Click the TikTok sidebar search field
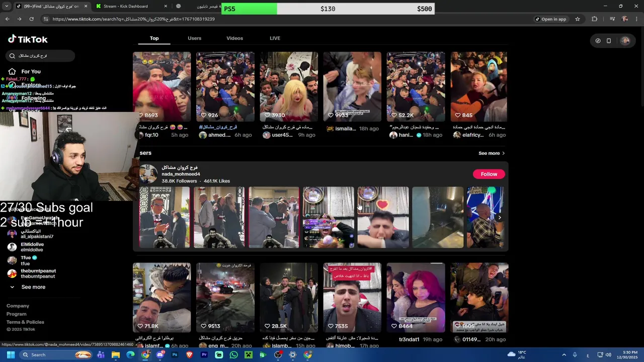Image resolution: width=644 pixels, height=362 pixels. pyautogui.click(x=40, y=56)
